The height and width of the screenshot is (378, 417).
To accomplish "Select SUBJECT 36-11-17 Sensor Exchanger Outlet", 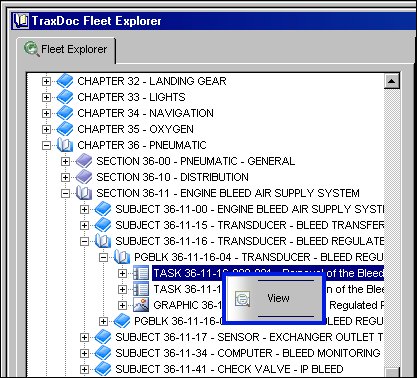I will pos(249,337).
